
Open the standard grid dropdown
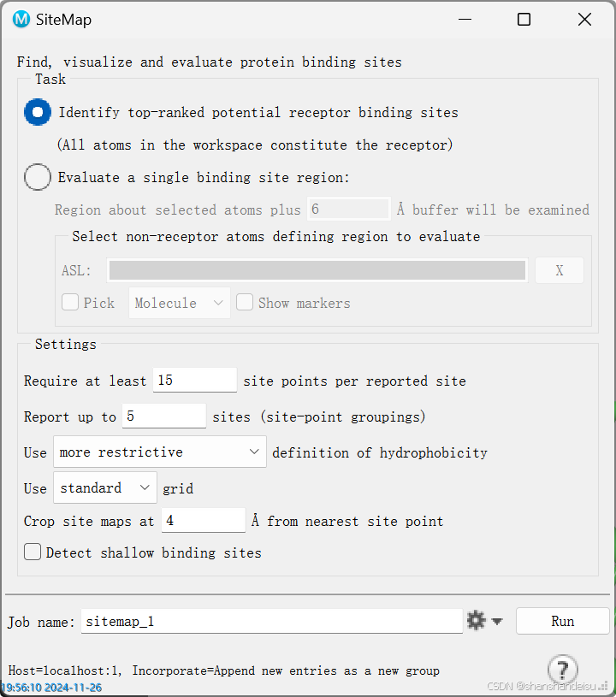pos(105,487)
